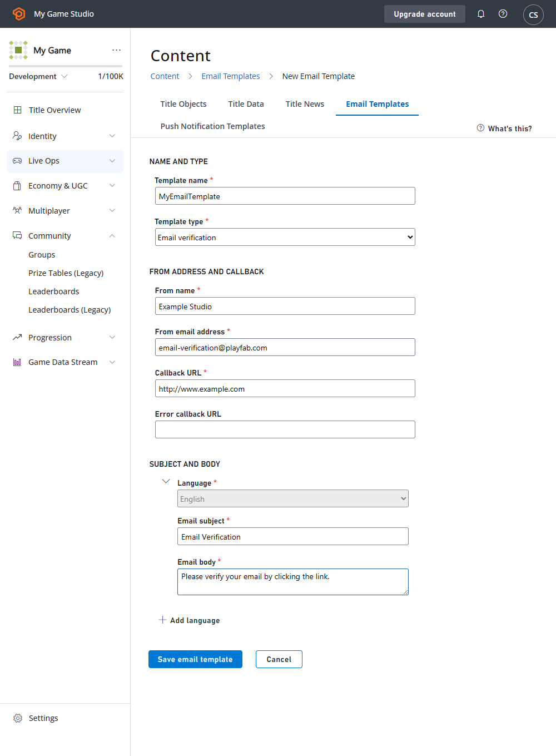Open Leaderboards under Community
This screenshot has height=756, width=556.
click(x=53, y=291)
